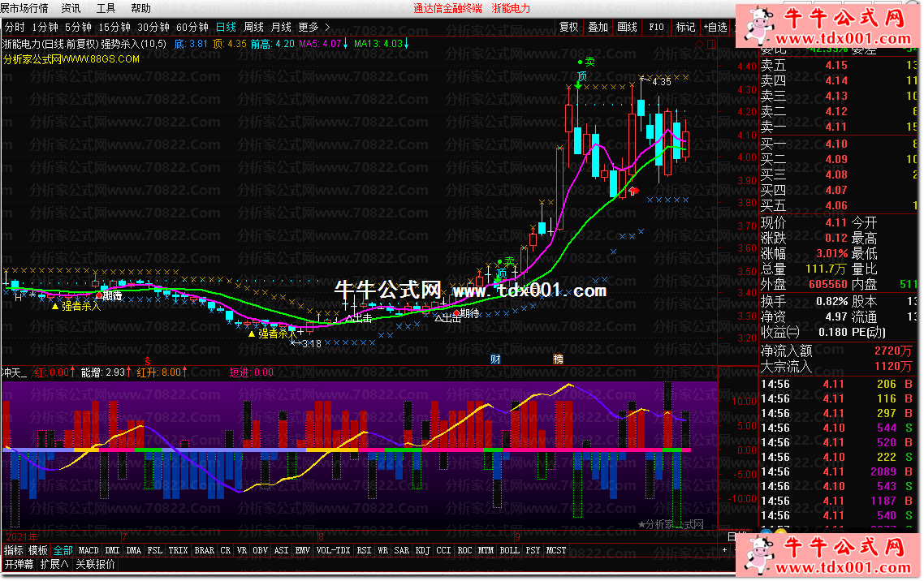Switch to PSY indicator
Image resolution: width=924 pixels, height=581 pixels.
533,550
